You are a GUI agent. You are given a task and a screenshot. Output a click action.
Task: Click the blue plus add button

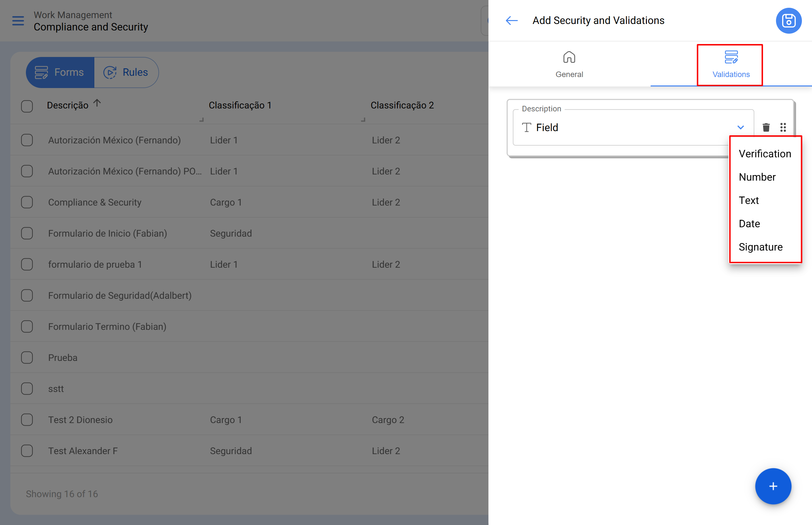[773, 486]
